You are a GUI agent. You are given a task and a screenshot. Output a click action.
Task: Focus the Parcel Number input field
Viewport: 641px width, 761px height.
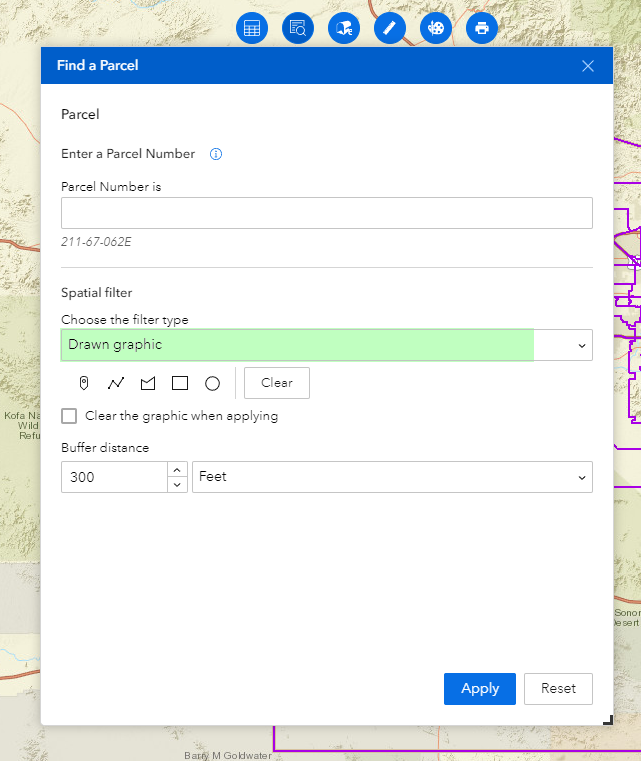(327, 213)
